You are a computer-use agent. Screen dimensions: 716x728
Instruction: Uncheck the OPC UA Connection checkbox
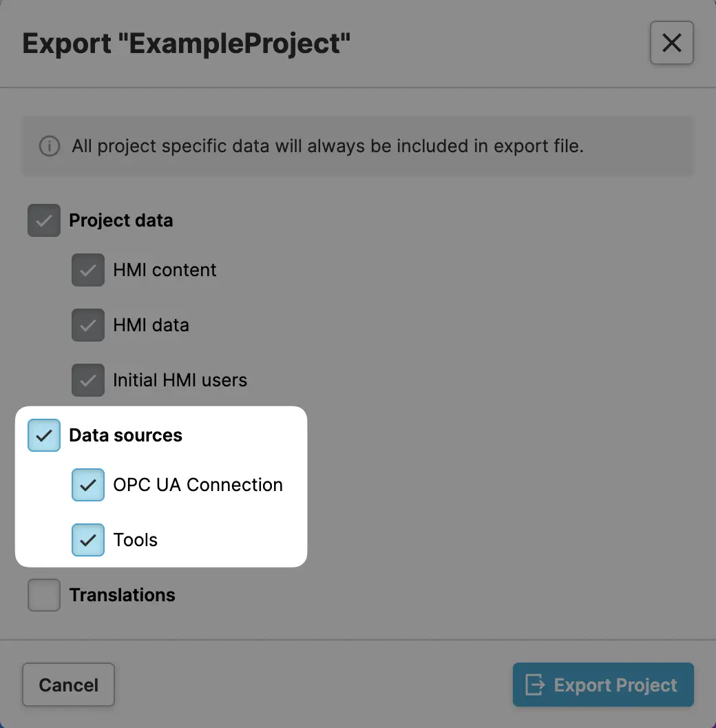pos(88,485)
